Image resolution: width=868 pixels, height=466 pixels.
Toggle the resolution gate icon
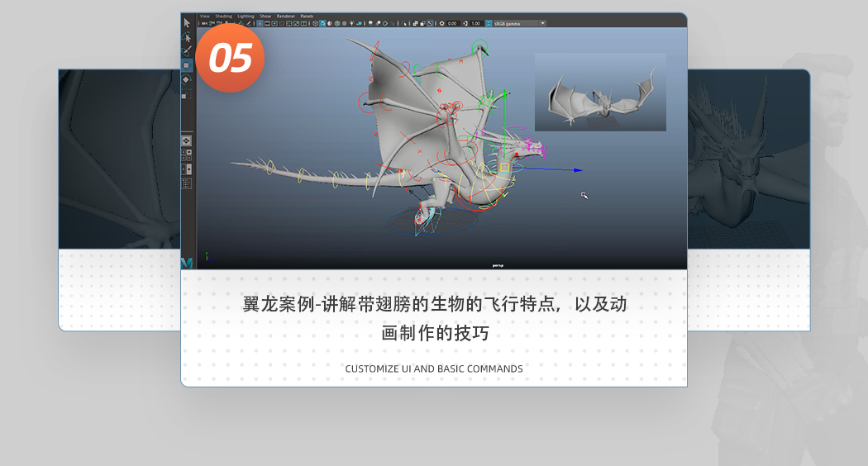point(274,23)
